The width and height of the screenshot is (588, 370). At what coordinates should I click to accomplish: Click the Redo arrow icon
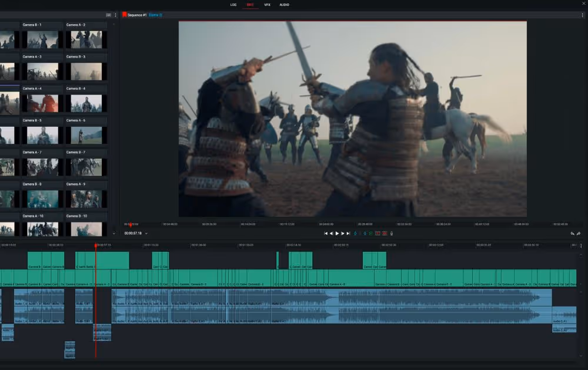point(579,233)
